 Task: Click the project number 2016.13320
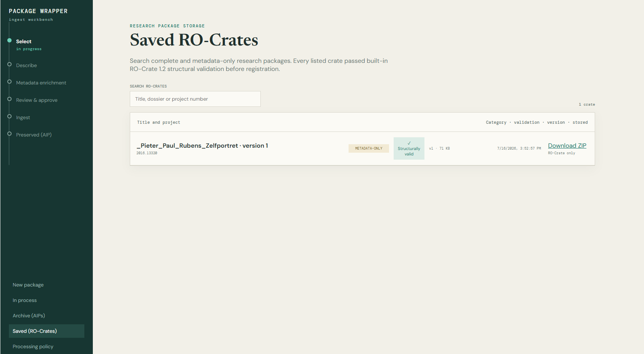(147, 153)
